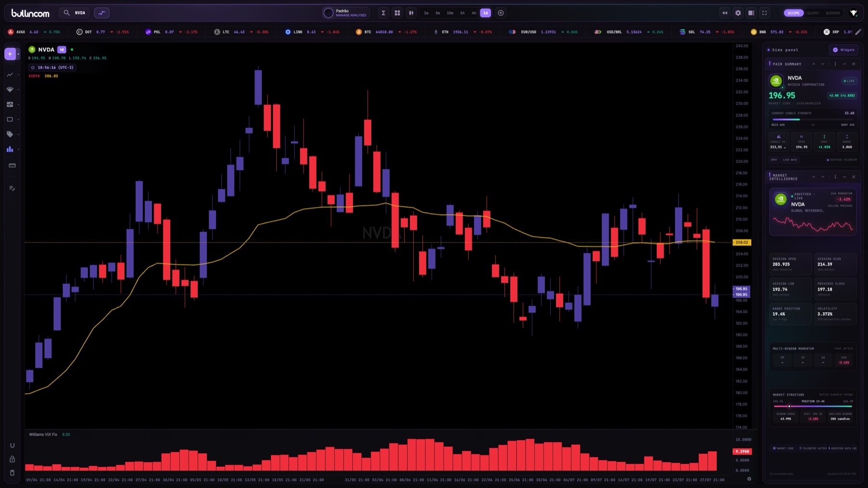Click the rewind replay icon
868x488 pixels.
pos(724,13)
